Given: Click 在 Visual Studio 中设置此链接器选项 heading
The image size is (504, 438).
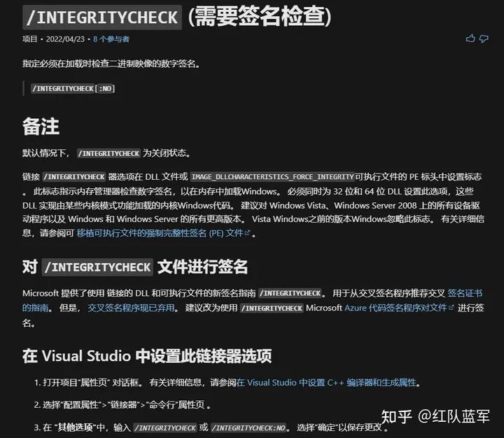Looking at the screenshot, I should (147, 355).
